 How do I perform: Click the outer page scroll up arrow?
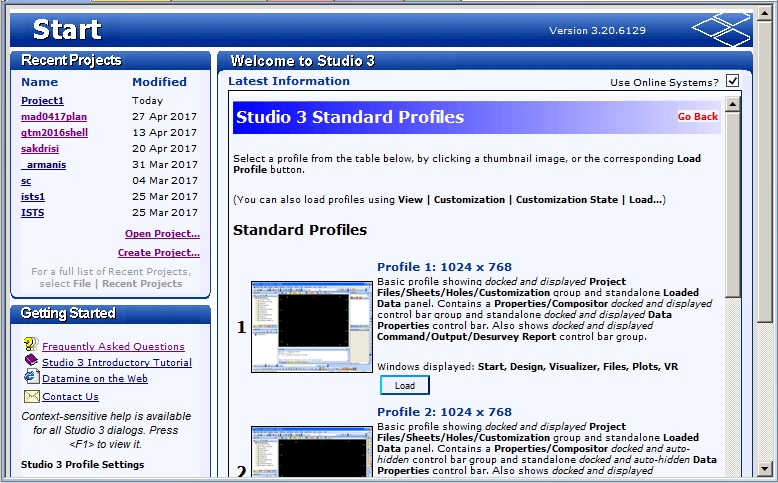(764, 13)
